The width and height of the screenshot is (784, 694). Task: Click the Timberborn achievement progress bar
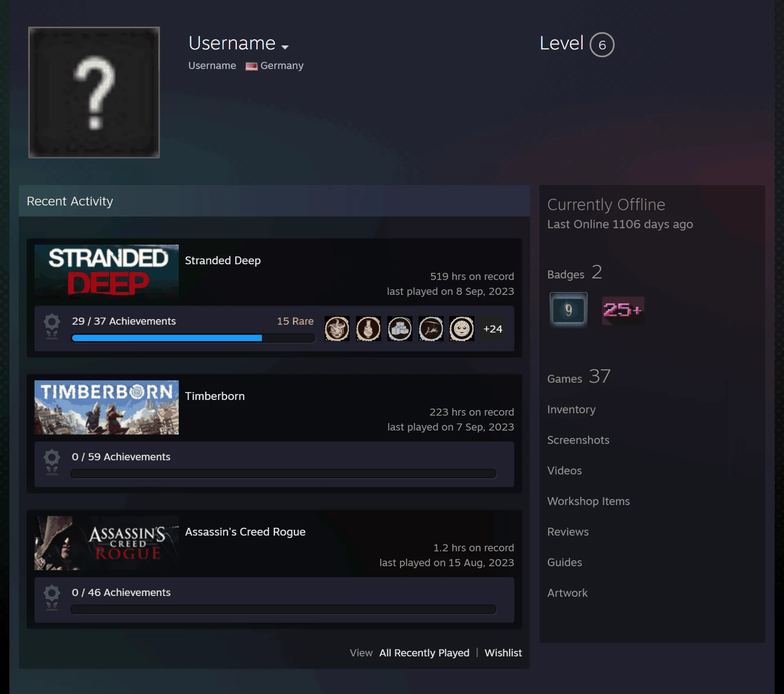point(283,473)
